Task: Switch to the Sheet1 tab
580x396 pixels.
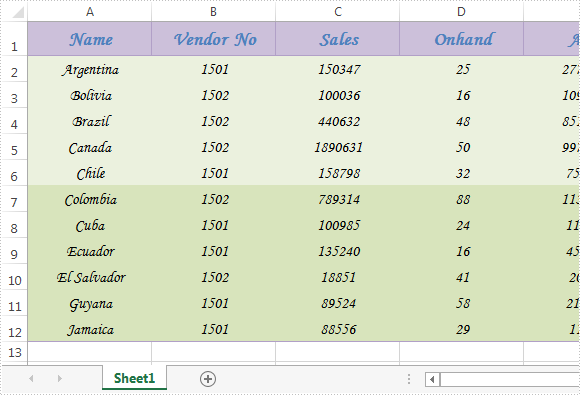Action: tap(134, 378)
